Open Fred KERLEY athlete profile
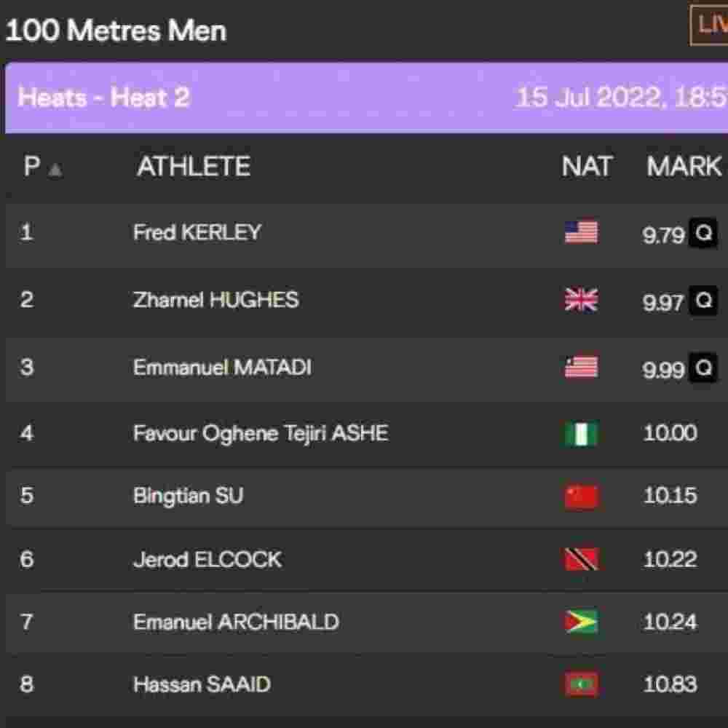 pyautogui.click(x=197, y=232)
